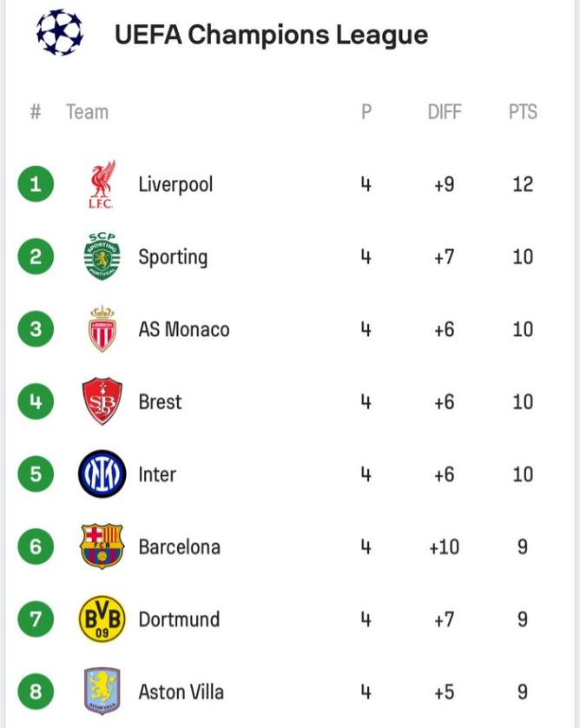580x728 pixels.
Task: Sort by the DIFF column header
Action: tap(445, 112)
